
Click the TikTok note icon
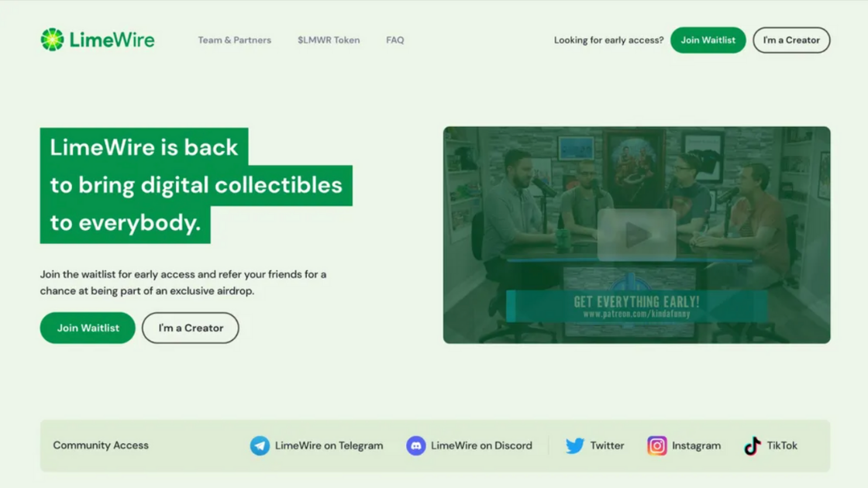pos(753,445)
